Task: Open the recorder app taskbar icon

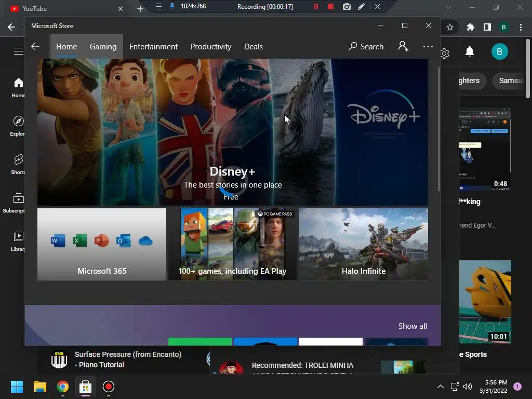Action: [x=109, y=387]
